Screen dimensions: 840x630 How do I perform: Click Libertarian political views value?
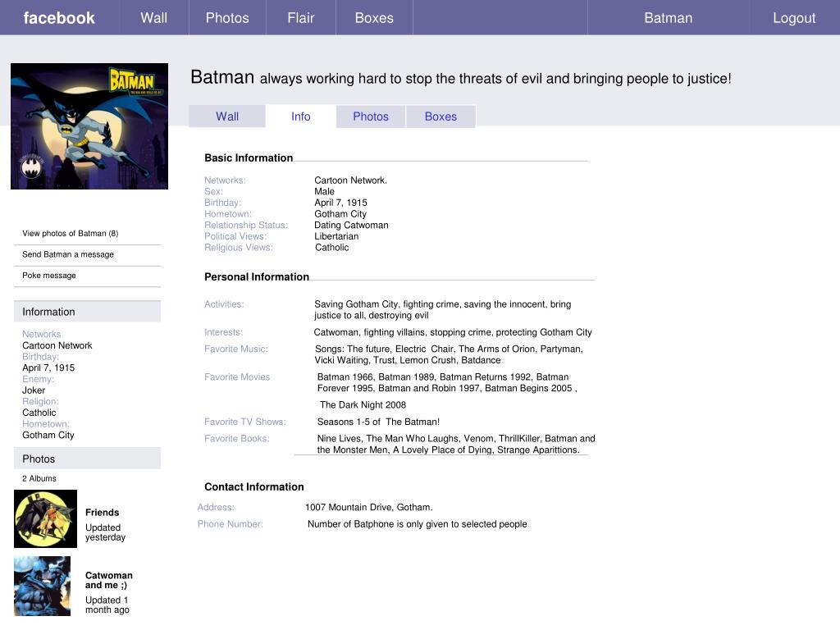click(336, 236)
